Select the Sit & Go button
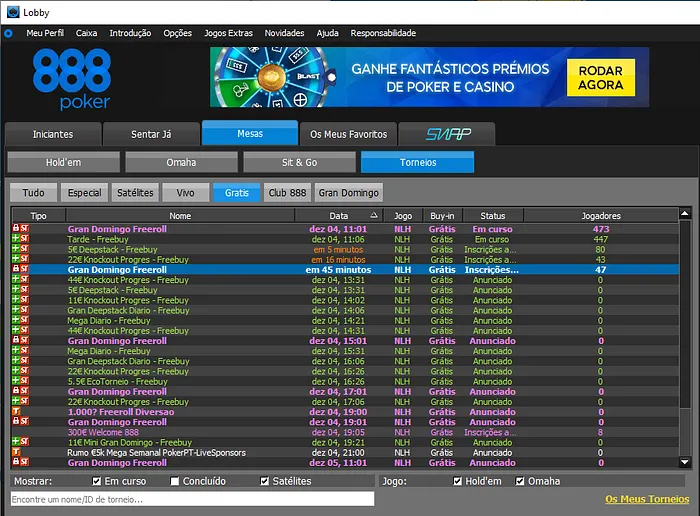Screen dimensions: 700x516 [300, 162]
